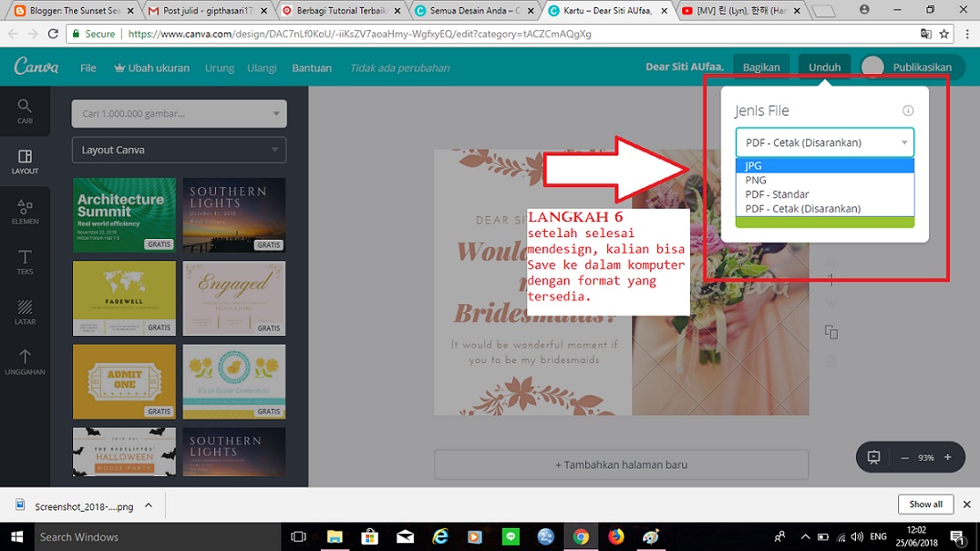Zoom in with the plus icon
This screenshot has width=980, height=551.
pyautogui.click(x=947, y=457)
